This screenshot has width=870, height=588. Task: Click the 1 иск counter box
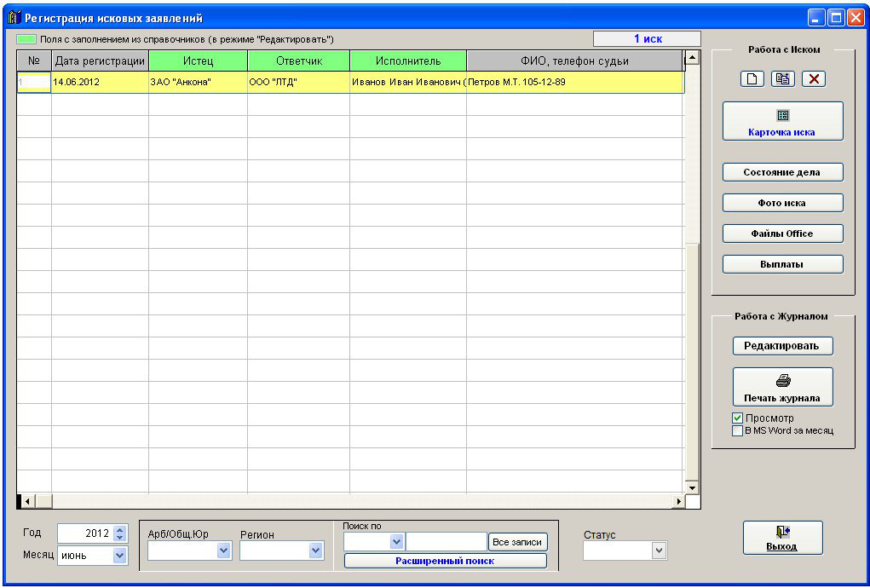[x=648, y=39]
